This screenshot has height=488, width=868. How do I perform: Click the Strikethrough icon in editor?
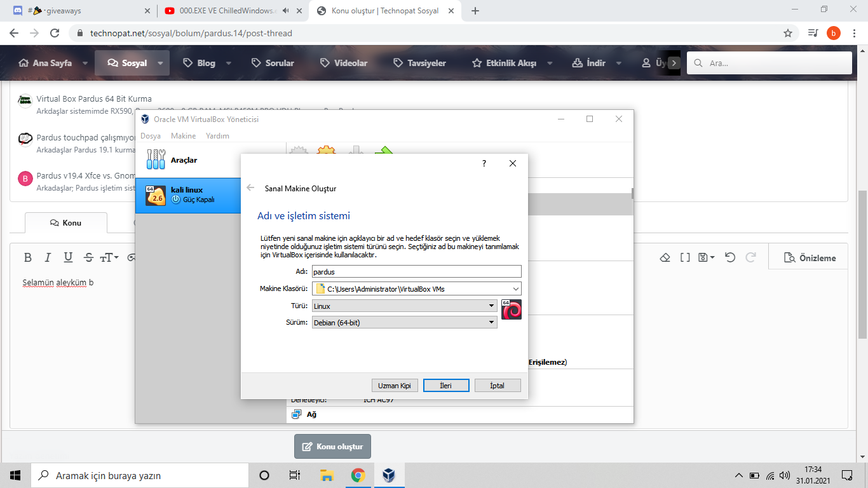tap(88, 257)
